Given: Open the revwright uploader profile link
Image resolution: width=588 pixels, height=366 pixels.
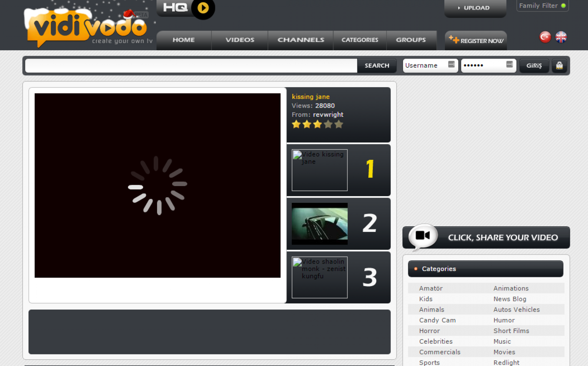Looking at the screenshot, I should tap(328, 115).
